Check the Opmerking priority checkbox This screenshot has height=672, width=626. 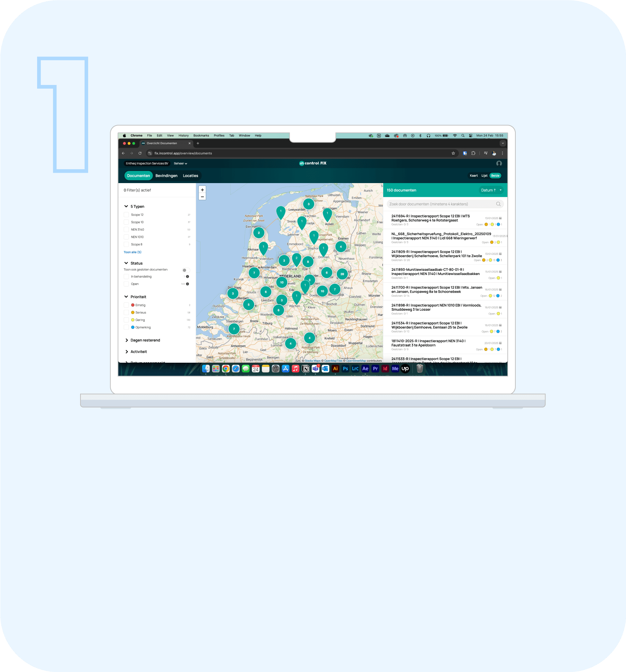click(x=126, y=327)
